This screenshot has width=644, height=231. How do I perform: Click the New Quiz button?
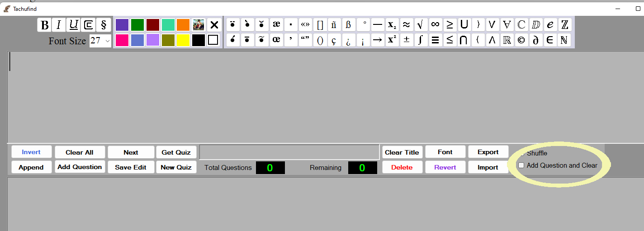pyautogui.click(x=176, y=167)
